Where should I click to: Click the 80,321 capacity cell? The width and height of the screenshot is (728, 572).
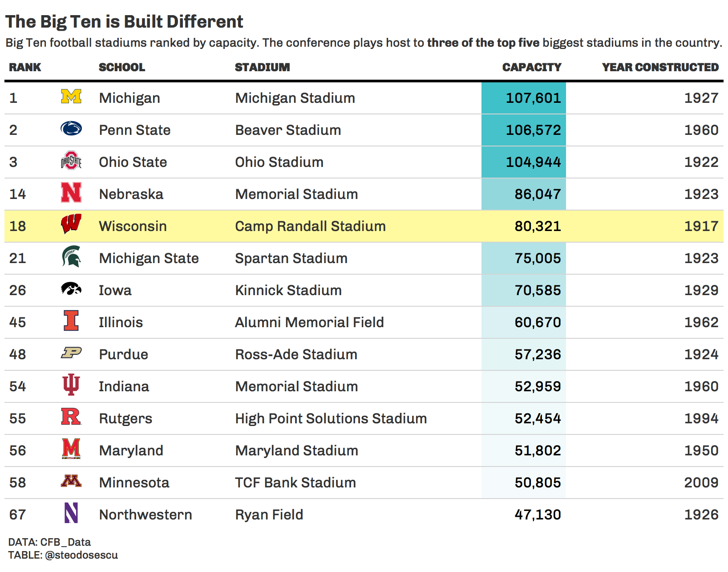(524, 226)
